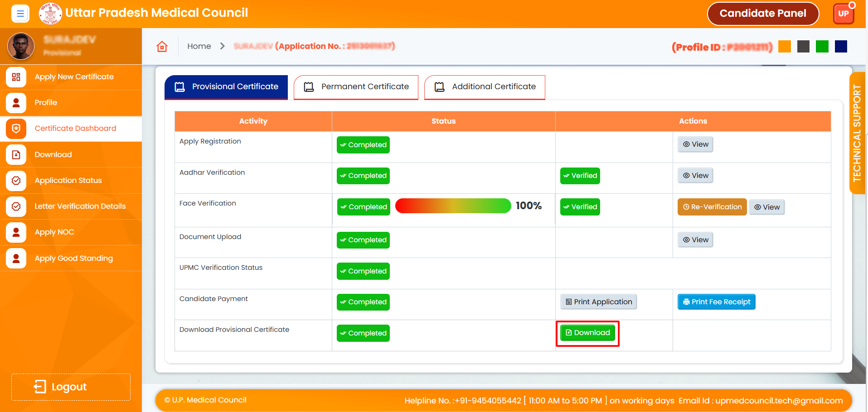Open Application Status from sidebar

pos(68,181)
